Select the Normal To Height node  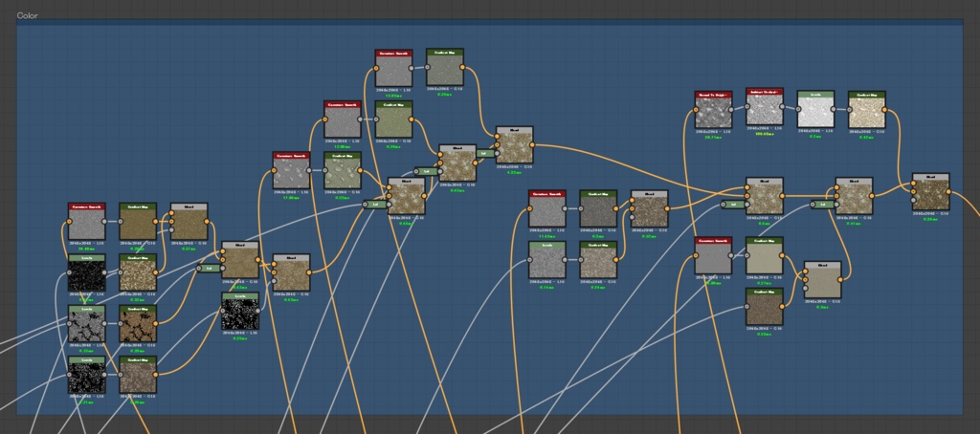coord(713,109)
